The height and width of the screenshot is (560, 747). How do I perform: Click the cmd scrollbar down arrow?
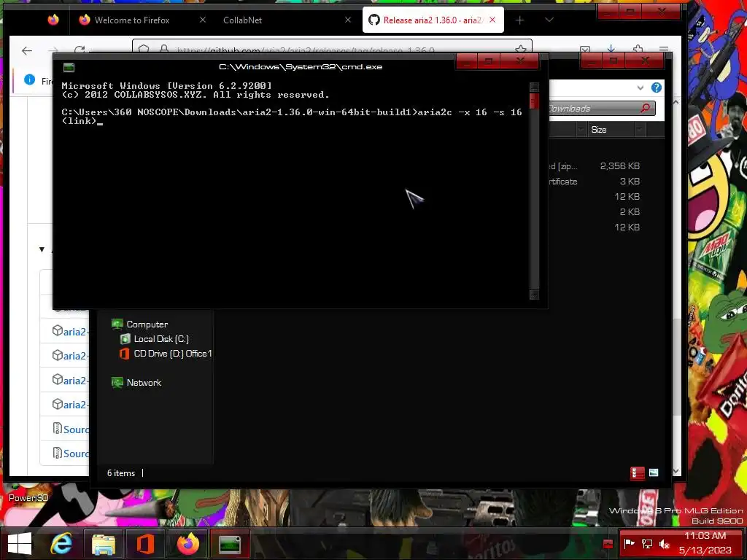click(x=534, y=295)
